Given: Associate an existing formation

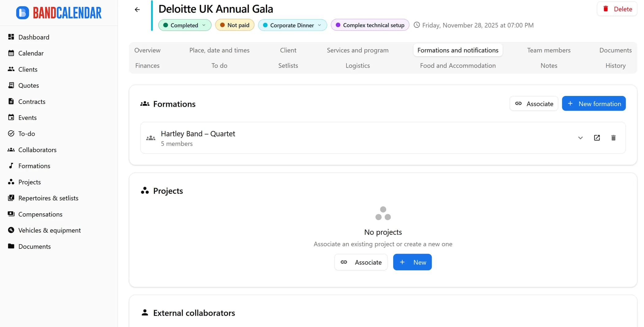Looking at the screenshot, I should pyautogui.click(x=534, y=104).
